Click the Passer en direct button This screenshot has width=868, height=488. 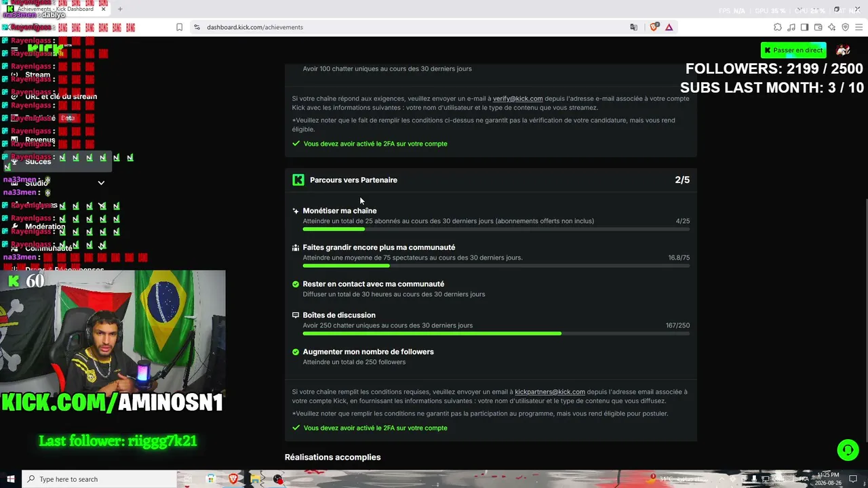tap(793, 50)
